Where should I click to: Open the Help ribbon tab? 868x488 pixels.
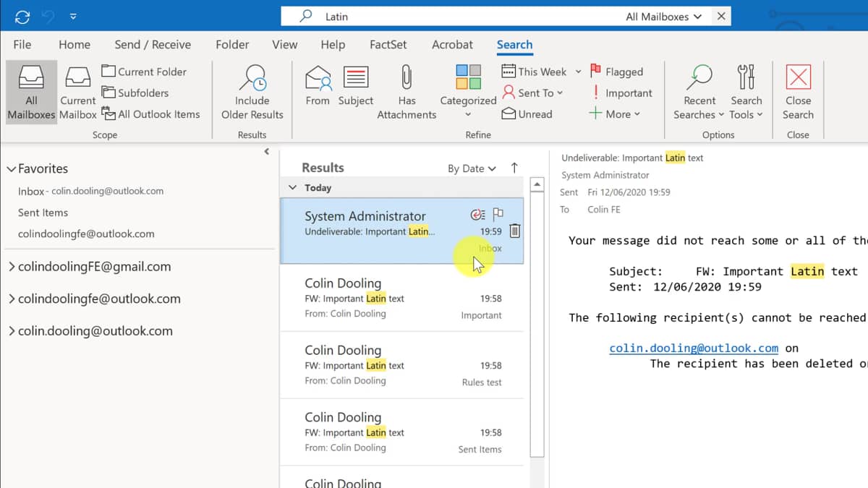(x=333, y=44)
